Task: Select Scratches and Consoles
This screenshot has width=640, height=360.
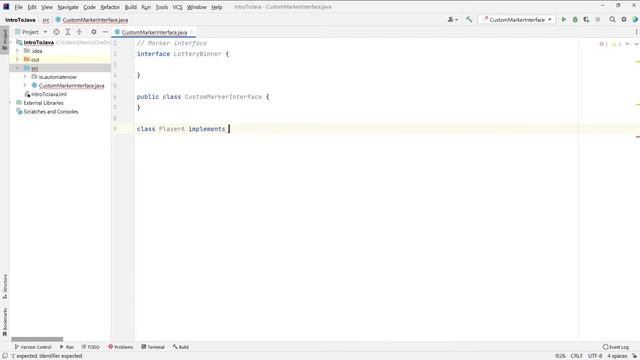Action: (x=51, y=111)
